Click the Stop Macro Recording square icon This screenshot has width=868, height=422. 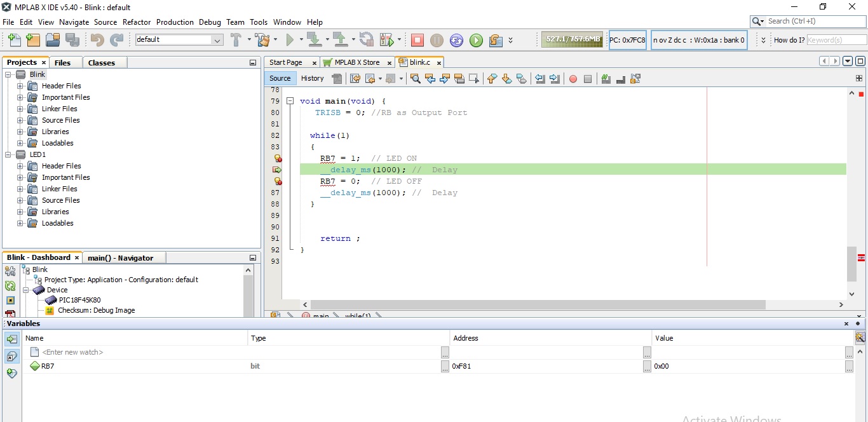pos(588,79)
